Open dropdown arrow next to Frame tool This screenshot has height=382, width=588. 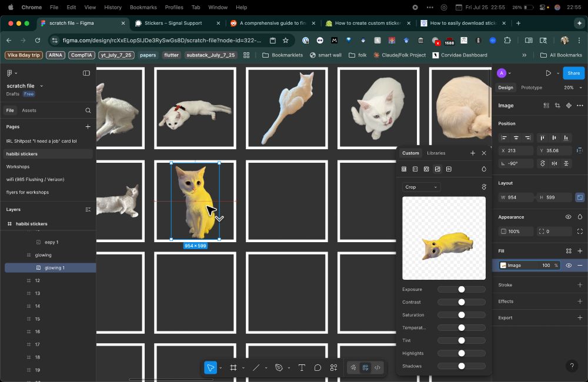click(243, 368)
